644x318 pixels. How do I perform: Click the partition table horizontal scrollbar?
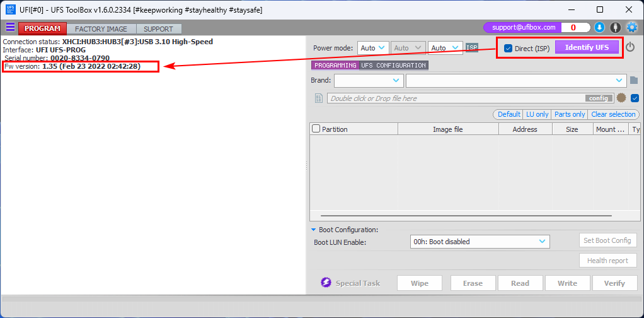(466, 216)
